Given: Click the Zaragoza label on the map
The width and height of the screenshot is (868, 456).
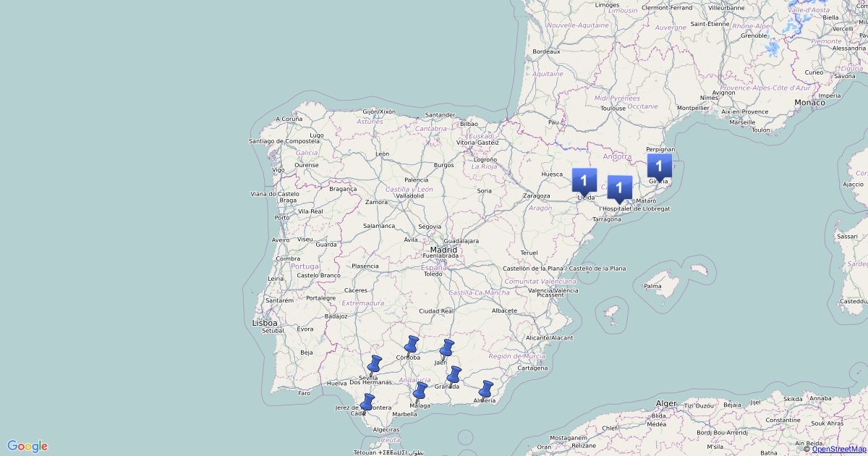Looking at the screenshot, I should click(x=537, y=195).
